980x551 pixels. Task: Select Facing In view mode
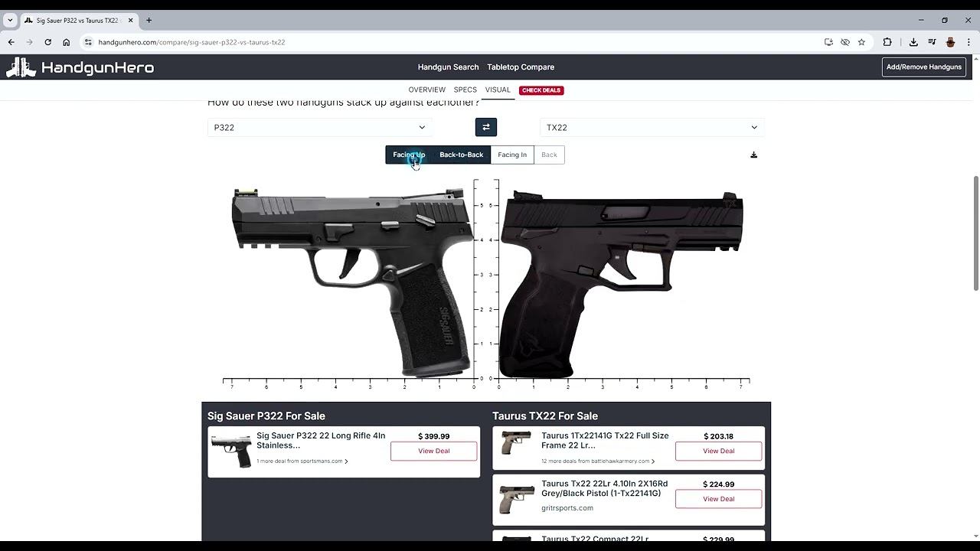point(512,155)
